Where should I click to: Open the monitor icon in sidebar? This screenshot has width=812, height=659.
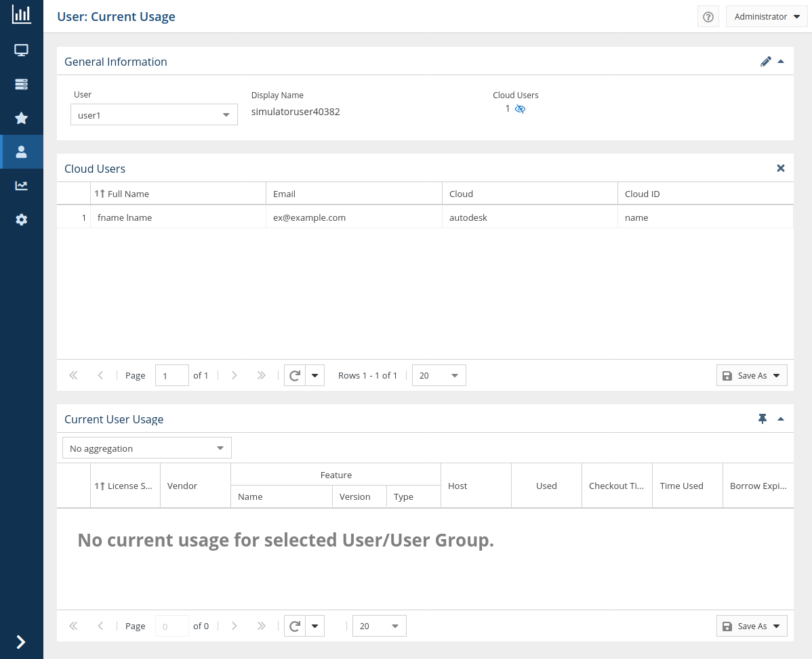point(21,50)
